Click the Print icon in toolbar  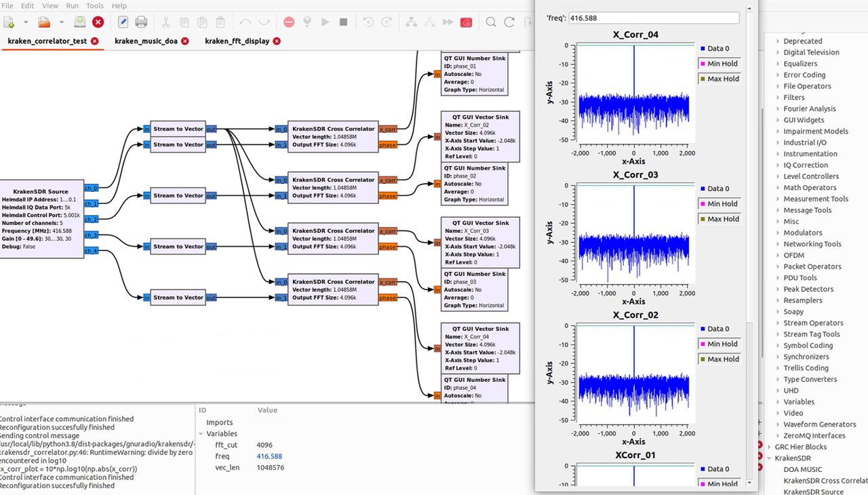(x=141, y=22)
